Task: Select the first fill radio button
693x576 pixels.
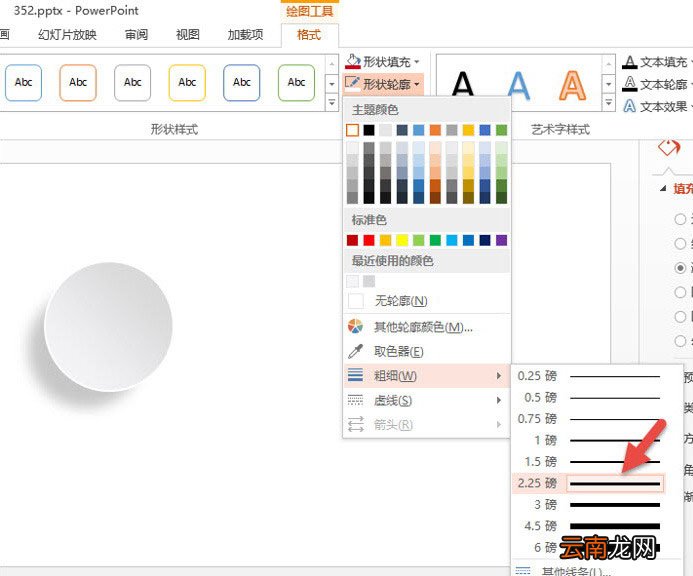Action: 680,219
